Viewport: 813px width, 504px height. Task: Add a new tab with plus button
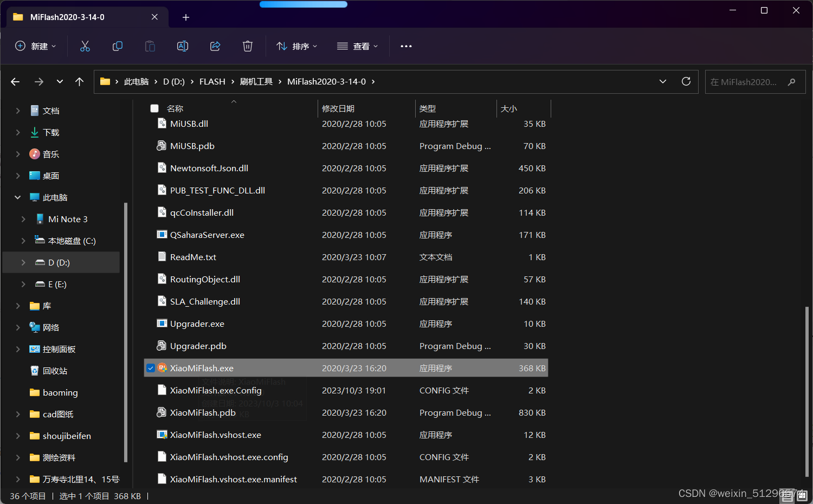tap(186, 17)
